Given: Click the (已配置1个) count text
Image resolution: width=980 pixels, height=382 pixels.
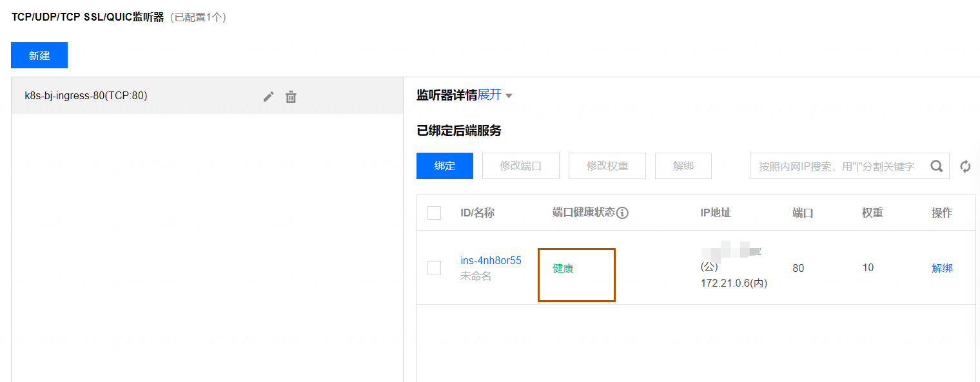Looking at the screenshot, I should (x=198, y=17).
